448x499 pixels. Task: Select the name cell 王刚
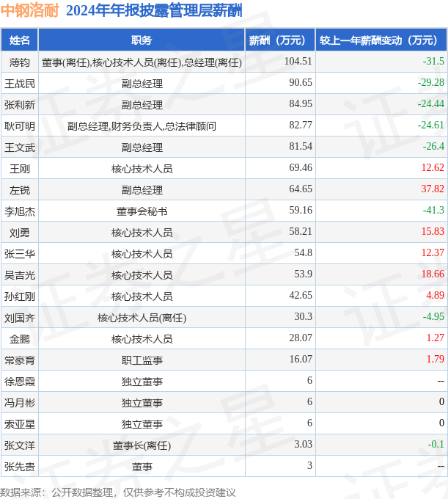pyautogui.click(x=19, y=169)
